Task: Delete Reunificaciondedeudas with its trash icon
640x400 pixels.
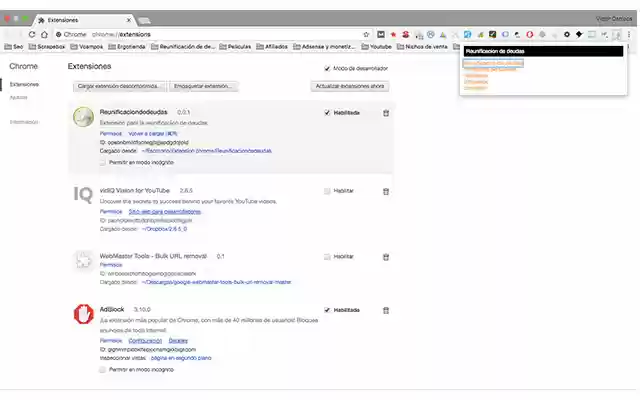Action: click(x=386, y=113)
